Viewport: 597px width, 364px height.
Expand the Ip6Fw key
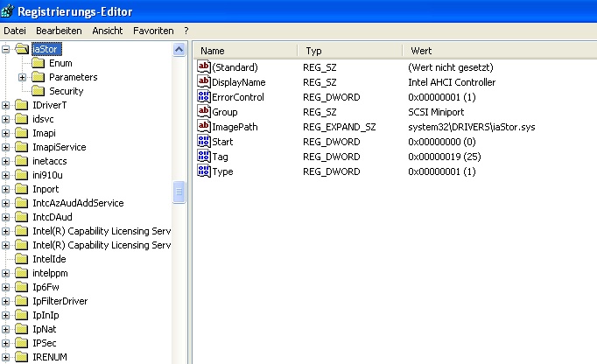[x=6, y=288]
